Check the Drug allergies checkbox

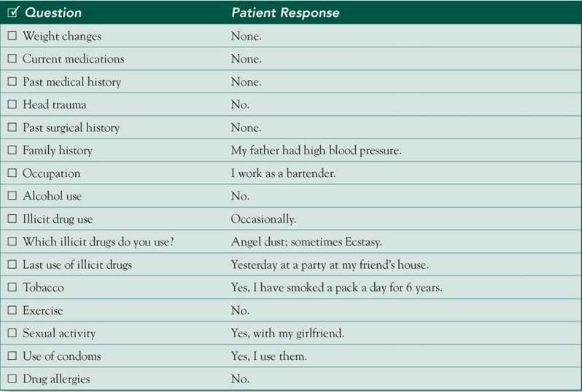click(x=12, y=379)
